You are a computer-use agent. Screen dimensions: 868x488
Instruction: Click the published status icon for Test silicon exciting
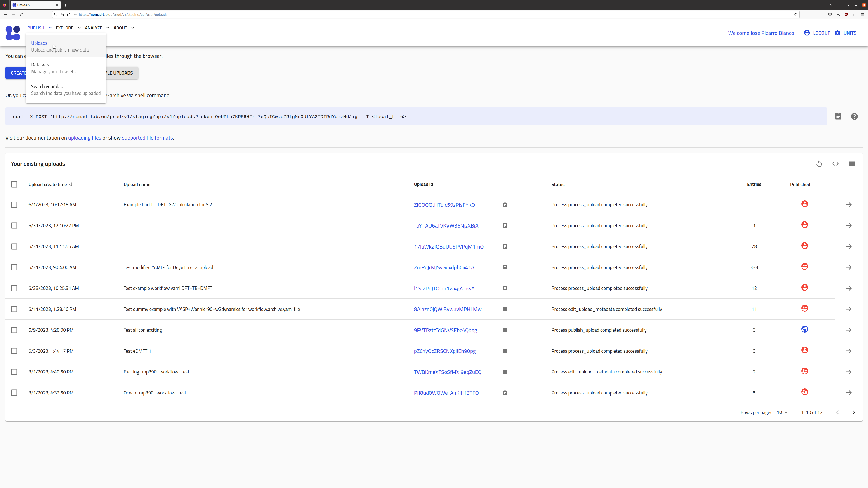click(804, 329)
